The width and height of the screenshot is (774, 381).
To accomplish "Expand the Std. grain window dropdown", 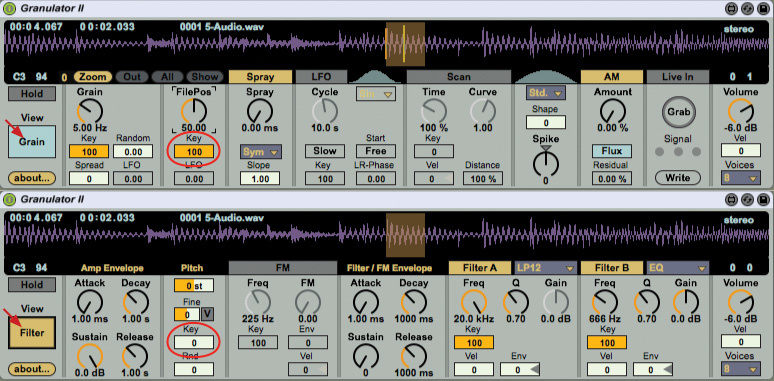I will tap(545, 92).
